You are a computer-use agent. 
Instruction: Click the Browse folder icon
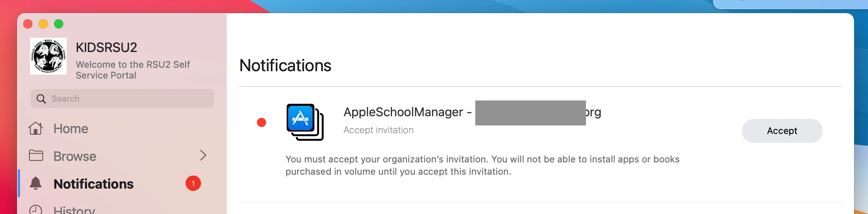(36, 155)
